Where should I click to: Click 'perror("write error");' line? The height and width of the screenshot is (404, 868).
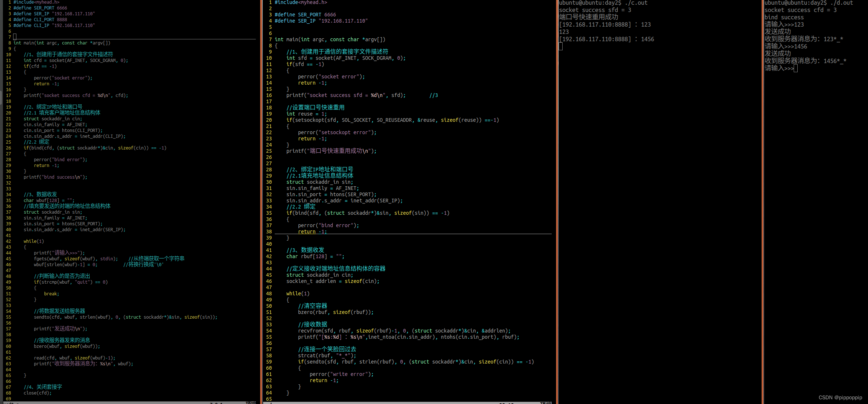341,374
